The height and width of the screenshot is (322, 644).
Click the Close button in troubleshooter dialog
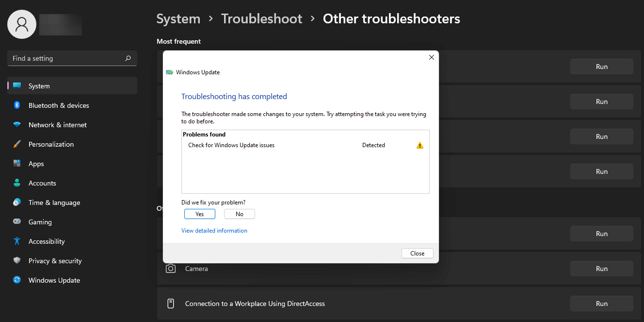click(x=418, y=253)
